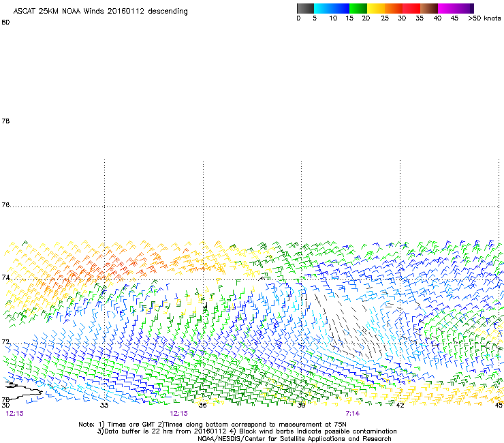Click the '35' label under the color scale

420,18
